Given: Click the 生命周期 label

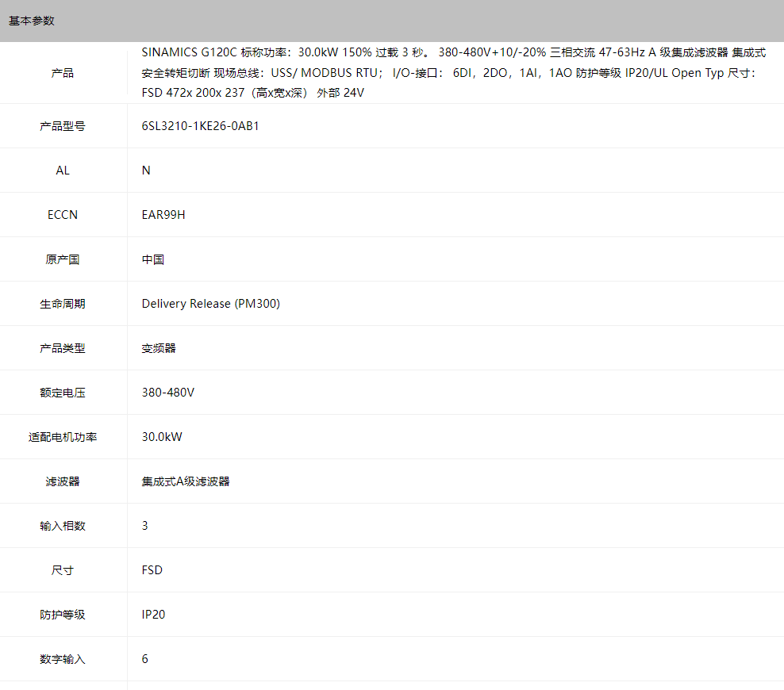Looking at the screenshot, I should 63,304.
